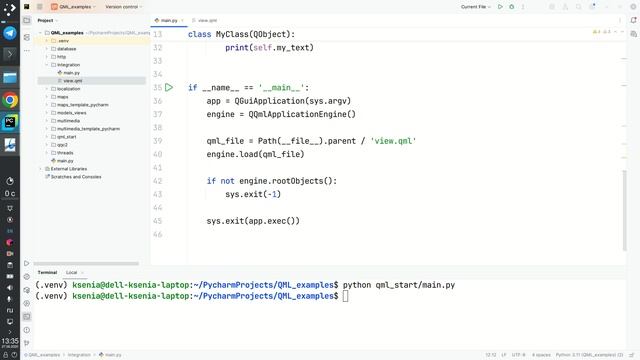
Task: Click the Terminal panel title tab
Action: point(47,272)
